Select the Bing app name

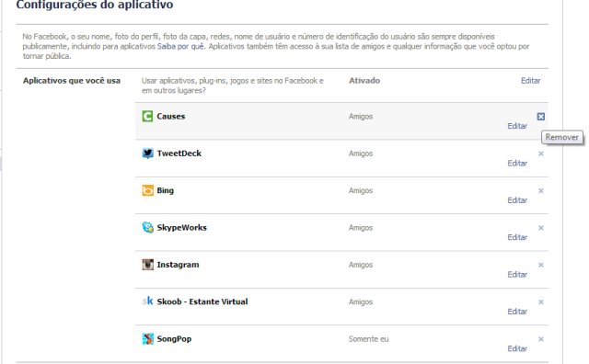click(x=166, y=190)
